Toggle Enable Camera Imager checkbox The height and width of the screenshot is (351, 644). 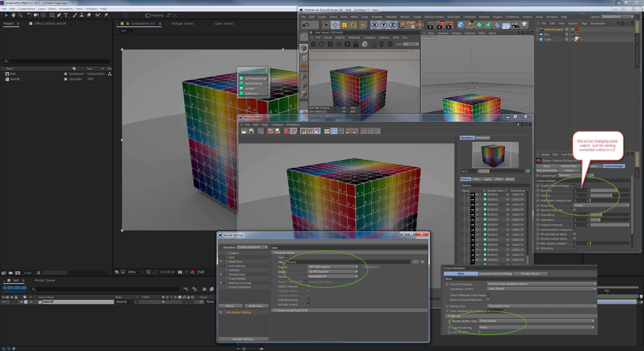click(575, 186)
